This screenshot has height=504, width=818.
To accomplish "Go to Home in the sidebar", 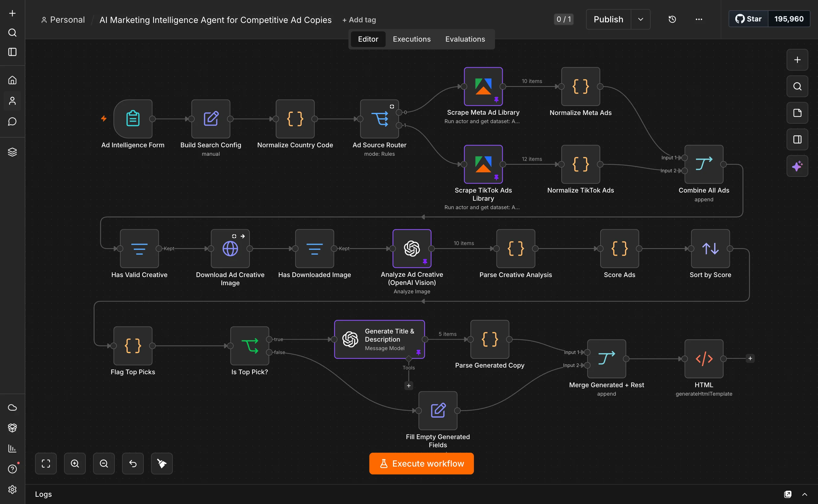I will click(x=12, y=80).
